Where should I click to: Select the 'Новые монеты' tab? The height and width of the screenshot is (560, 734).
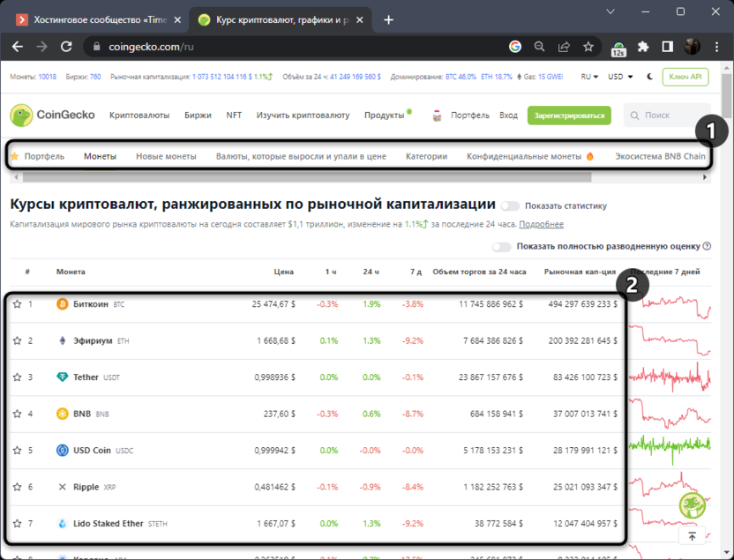click(166, 156)
